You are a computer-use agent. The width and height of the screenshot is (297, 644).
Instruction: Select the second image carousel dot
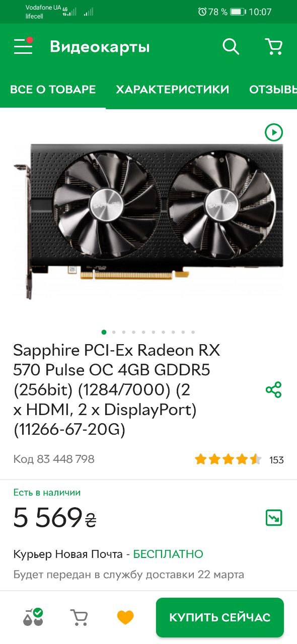coord(114,332)
